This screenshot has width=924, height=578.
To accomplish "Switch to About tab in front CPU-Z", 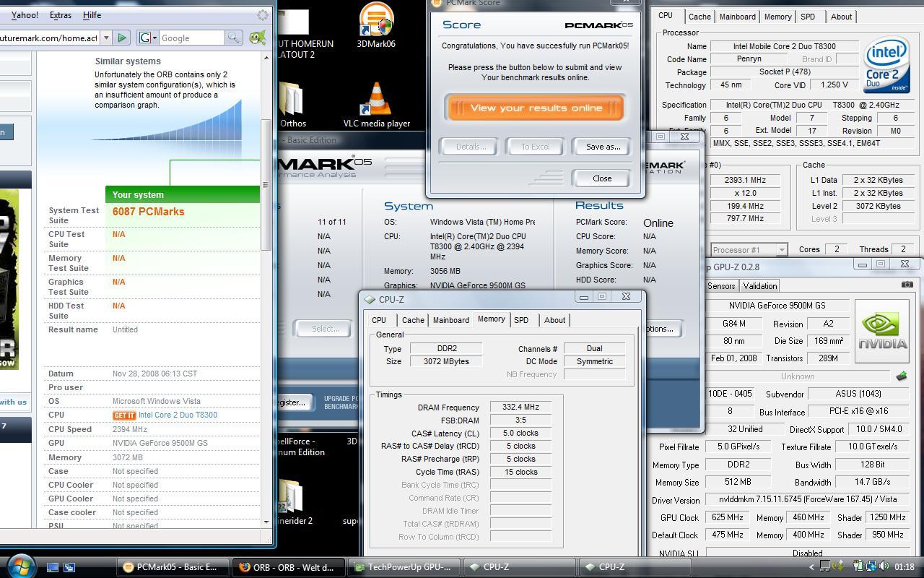I will click(554, 320).
